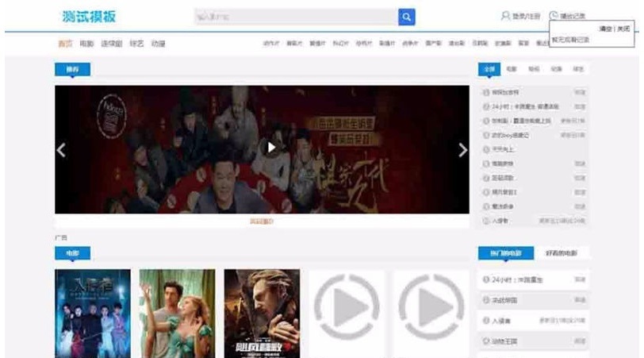Image resolution: width=644 pixels, height=358 pixels.
Task: Click the playback history clock icon
Action: pyautogui.click(x=553, y=16)
